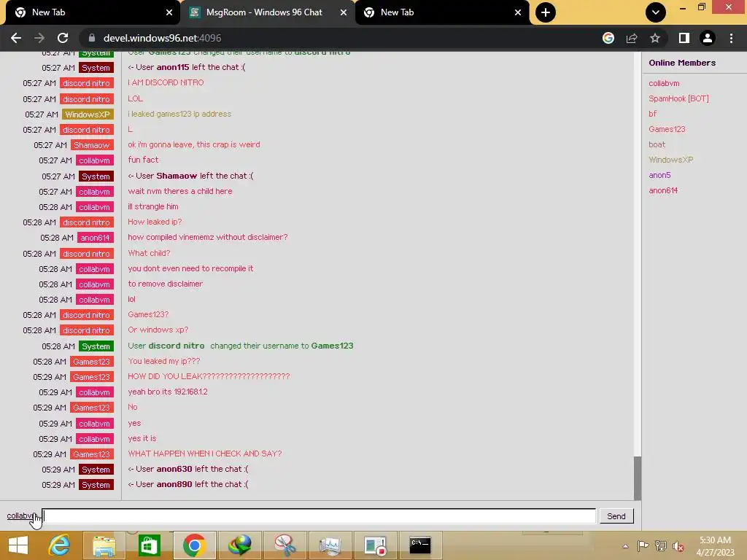This screenshot has width=747, height=560.
Task: Toggle the browser side panel icon
Action: pyautogui.click(x=684, y=38)
